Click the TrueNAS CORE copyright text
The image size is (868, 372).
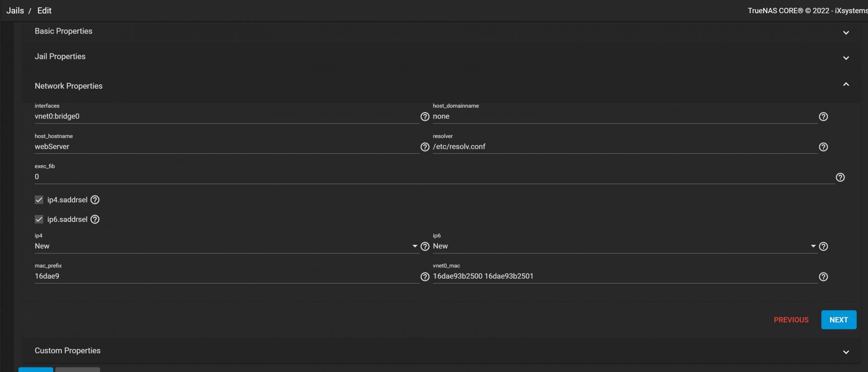(x=807, y=10)
